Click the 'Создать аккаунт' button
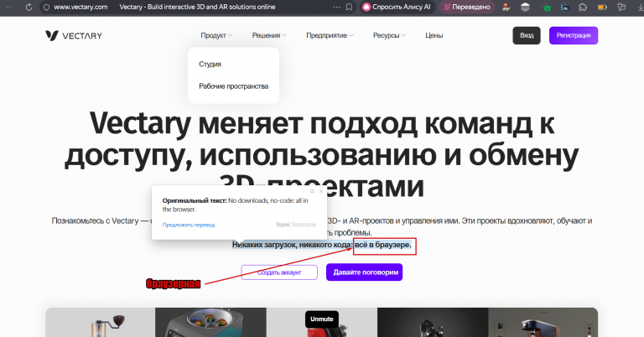 click(x=279, y=272)
